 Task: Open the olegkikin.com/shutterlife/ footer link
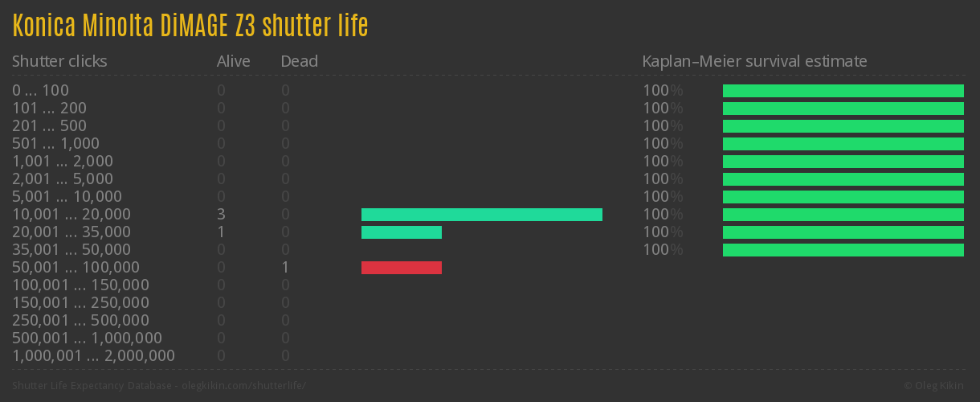[x=243, y=386]
